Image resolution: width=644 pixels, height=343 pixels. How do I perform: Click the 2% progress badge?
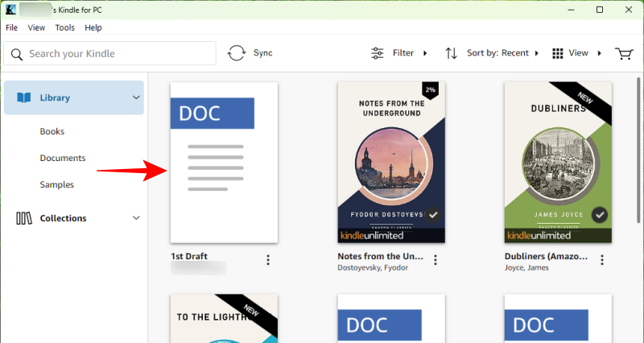point(430,90)
